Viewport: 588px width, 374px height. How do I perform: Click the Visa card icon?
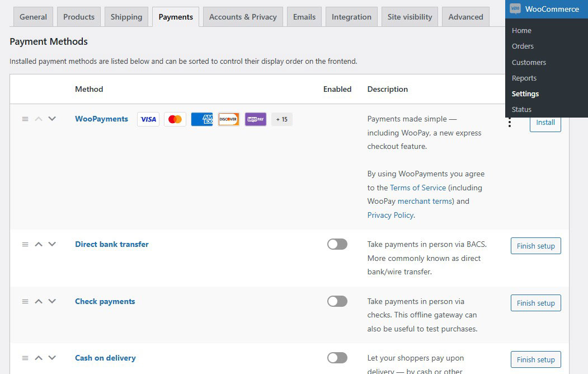tap(148, 119)
